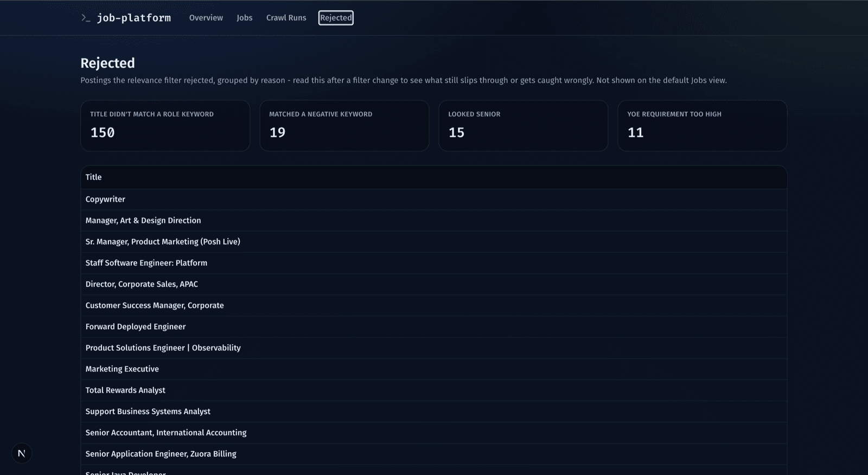Select Sr. Manager, Product Marketing (Posh Live)

tap(434, 242)
